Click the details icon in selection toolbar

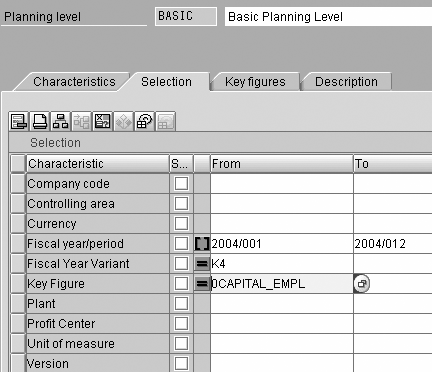coord(19,121)
